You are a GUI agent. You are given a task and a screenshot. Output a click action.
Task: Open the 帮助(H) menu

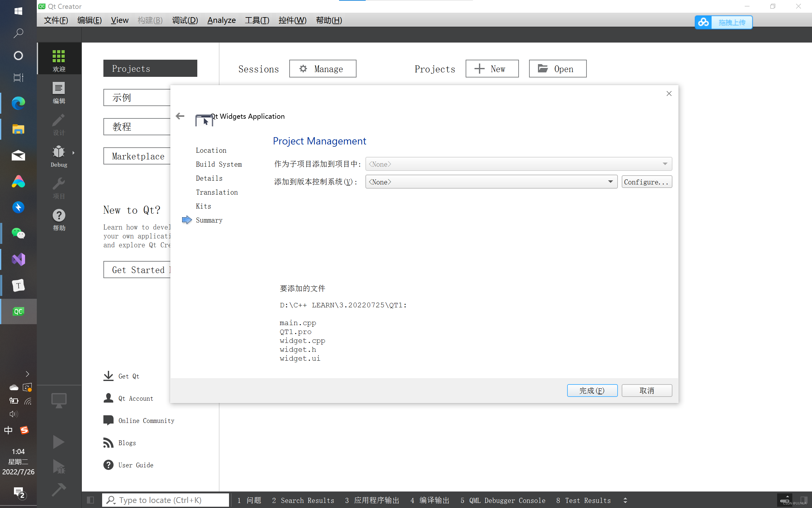(329, 20)
